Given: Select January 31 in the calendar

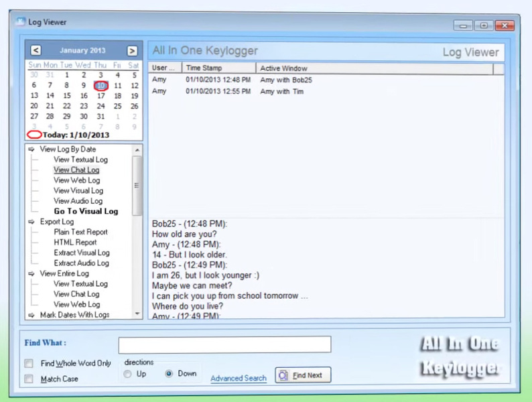Looking at the screenshot, I should coord(101,117).
